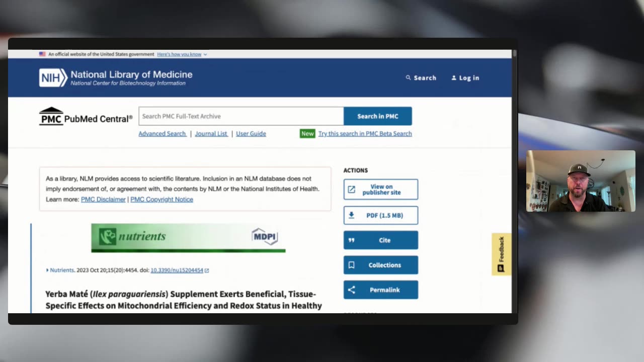Click the Log in user icon
This screenshot has height=362, width=644.
[x=454, y=77]
